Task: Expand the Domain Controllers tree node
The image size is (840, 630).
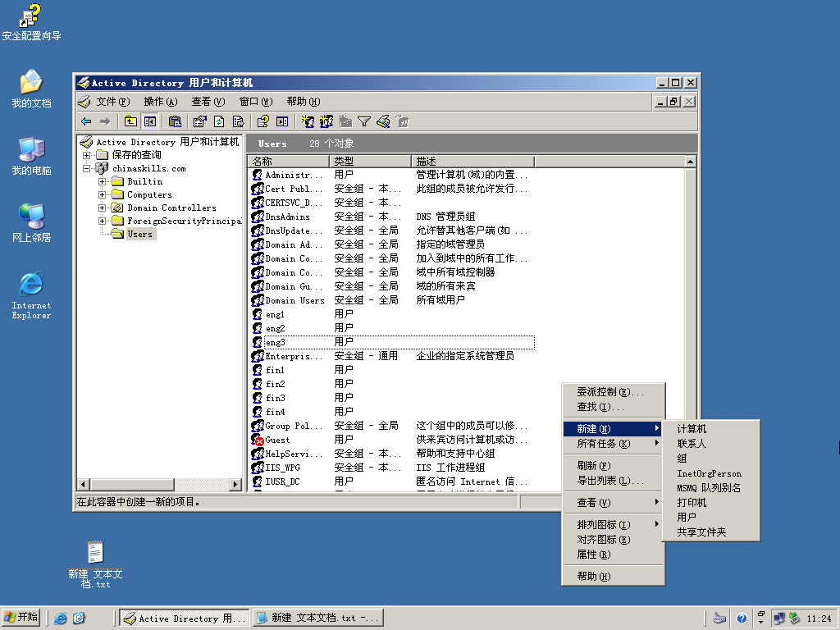Action: tap(102, 208)
